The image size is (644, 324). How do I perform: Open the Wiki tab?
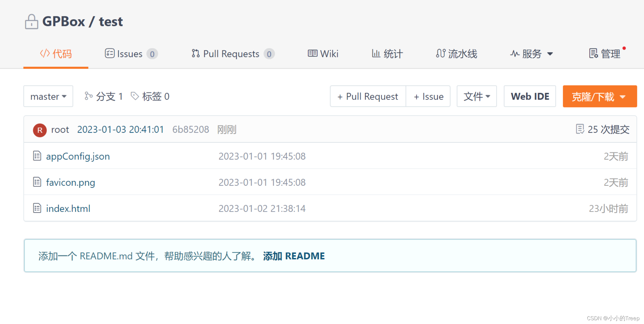tap(323, 54)
